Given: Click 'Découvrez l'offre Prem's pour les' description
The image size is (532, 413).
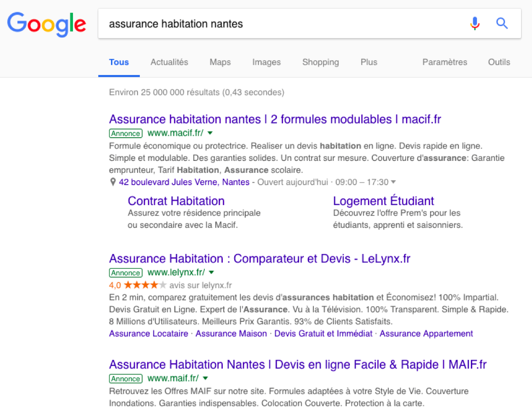Looking at the screenshot, I should [396, 213].
